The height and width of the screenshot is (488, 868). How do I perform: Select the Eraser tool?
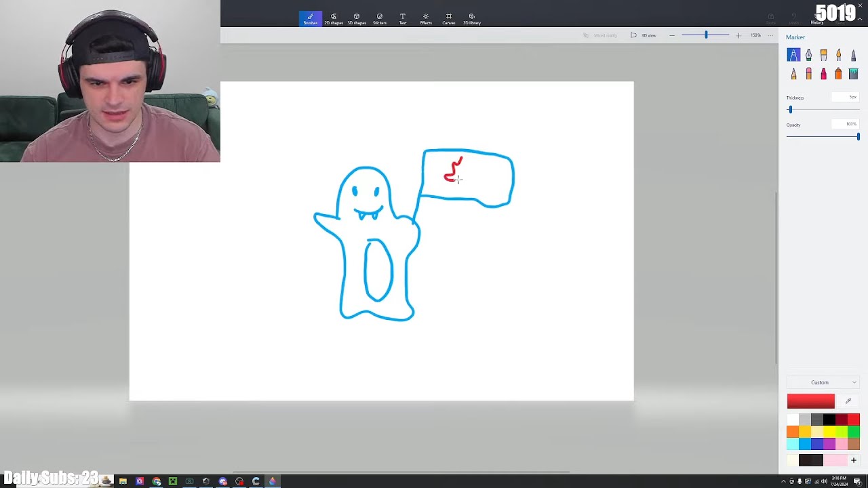click(x=808, y=74)
